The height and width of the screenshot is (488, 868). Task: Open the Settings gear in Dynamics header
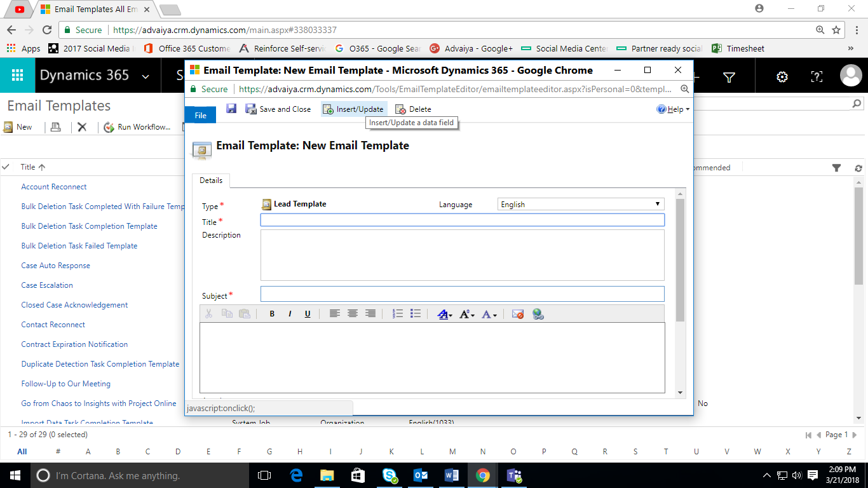782,77
